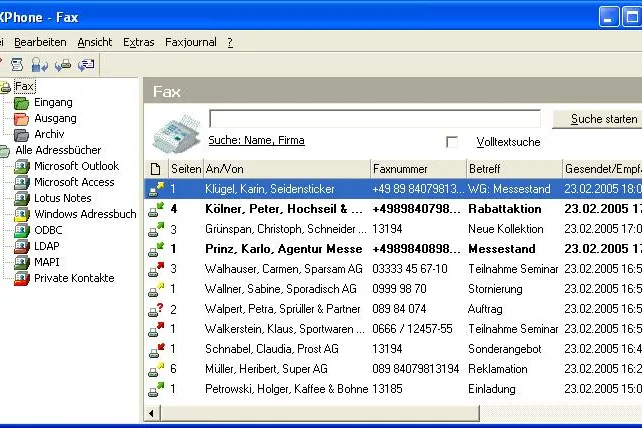Click the fax status icon for Kölner, Peter
Screen dimensions: 642x428
[156, 209]
